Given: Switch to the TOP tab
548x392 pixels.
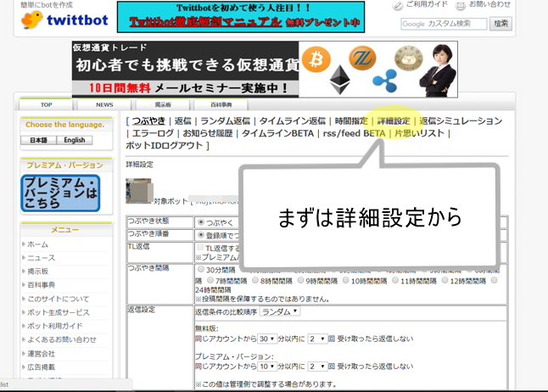Looking at the screenshot, I should 46,104.
